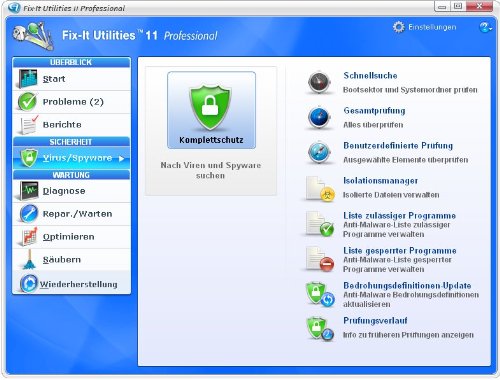Click the Optimieren chart icon
The height and width of the screenshot is (380, 500).
tap(29, 237)
